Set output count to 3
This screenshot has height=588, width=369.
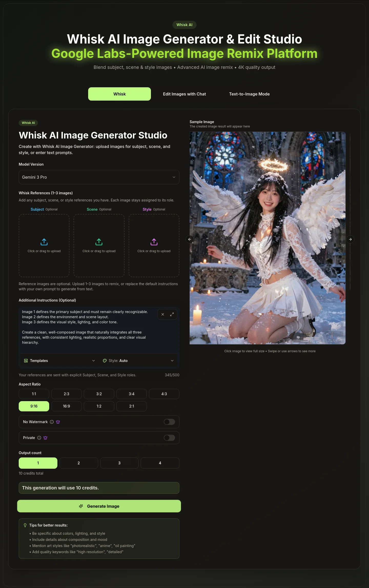(x=119, y=463)
